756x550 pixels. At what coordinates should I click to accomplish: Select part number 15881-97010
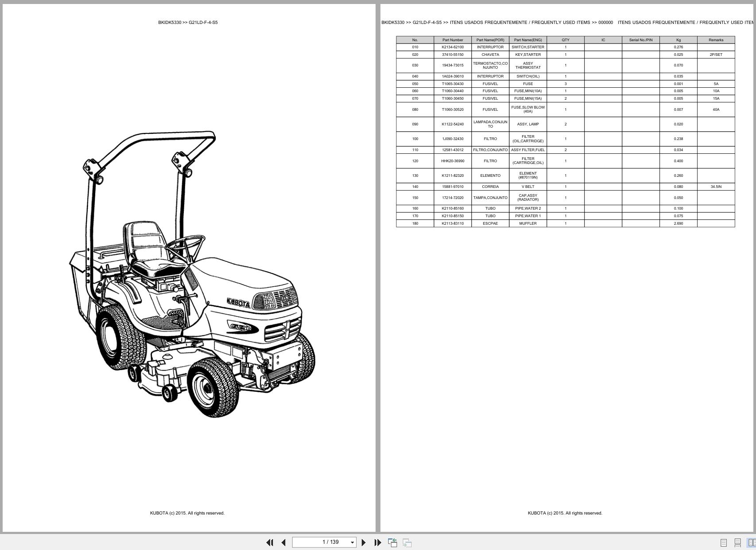pos(453,187)
